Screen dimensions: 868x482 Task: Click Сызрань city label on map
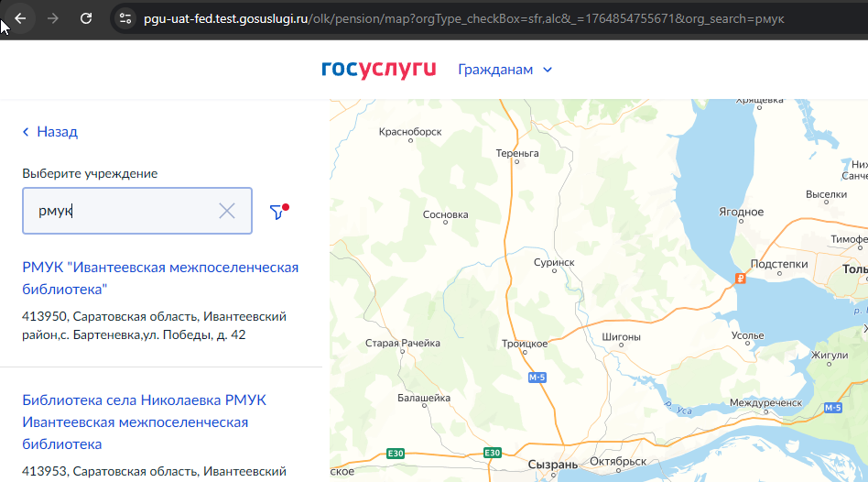pyautogui.click(x=552, y=465)
